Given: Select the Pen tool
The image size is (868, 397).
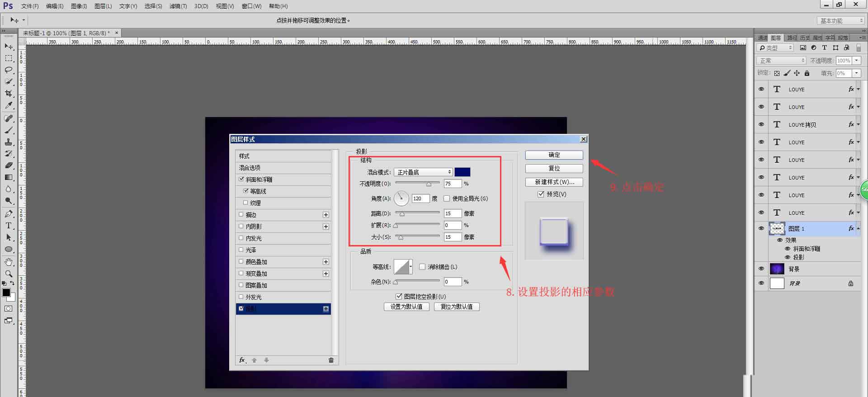Looking at the screenshot, I should [9, 214].
